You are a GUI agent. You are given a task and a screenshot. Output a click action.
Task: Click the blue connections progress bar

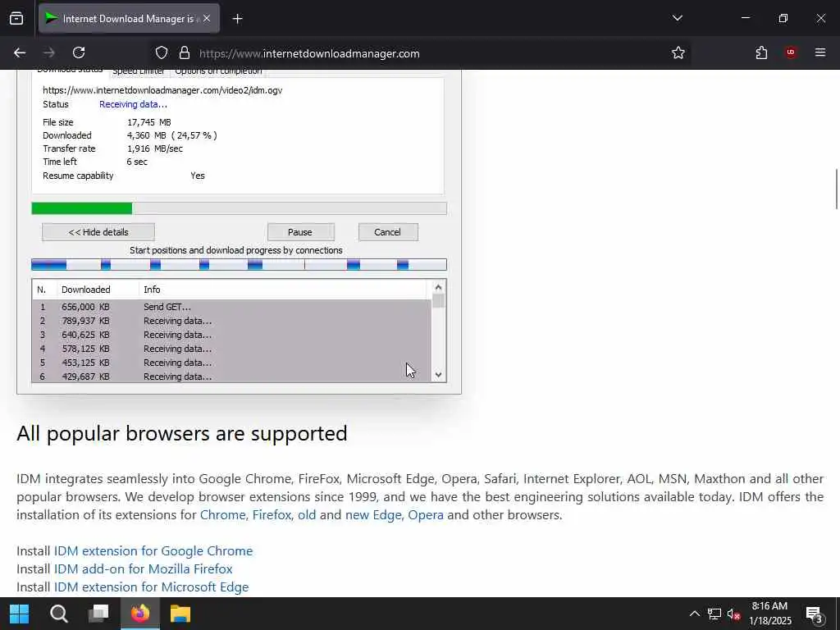[239, 265]
